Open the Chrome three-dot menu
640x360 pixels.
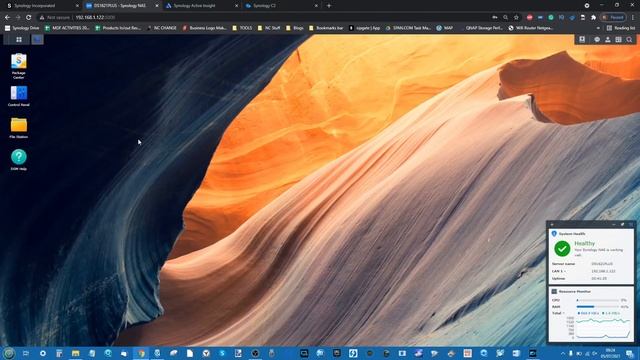coord(633,17)
